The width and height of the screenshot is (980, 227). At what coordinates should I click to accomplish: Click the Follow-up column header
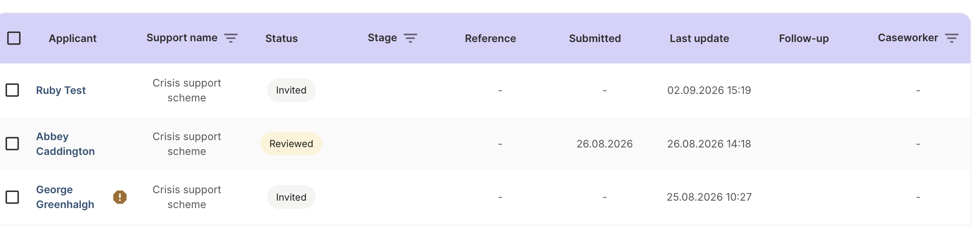[x=804, y=38]
